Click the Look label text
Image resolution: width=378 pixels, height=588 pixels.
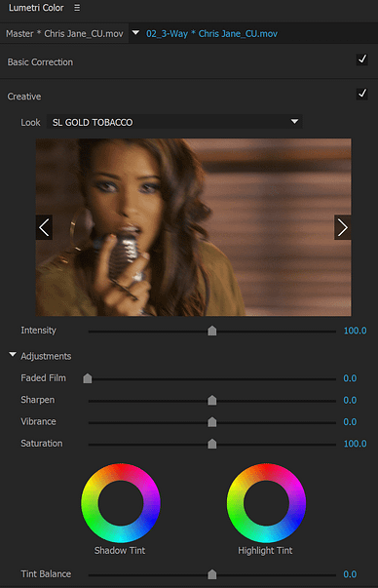30,122
